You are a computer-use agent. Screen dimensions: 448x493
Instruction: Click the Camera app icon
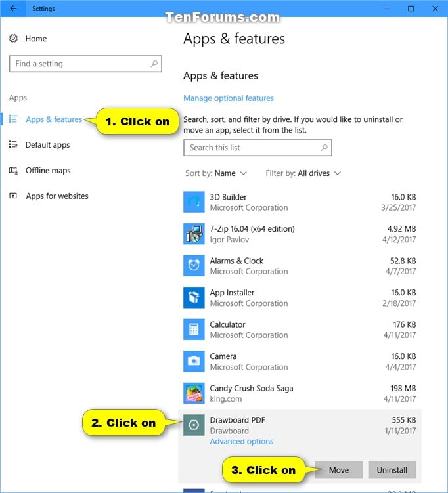[194, 361]
